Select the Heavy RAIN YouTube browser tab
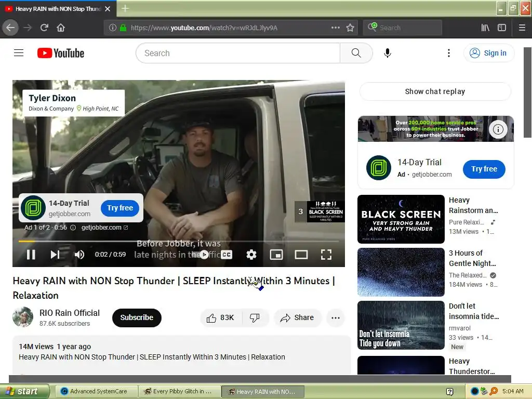 [x=58, y=9]
